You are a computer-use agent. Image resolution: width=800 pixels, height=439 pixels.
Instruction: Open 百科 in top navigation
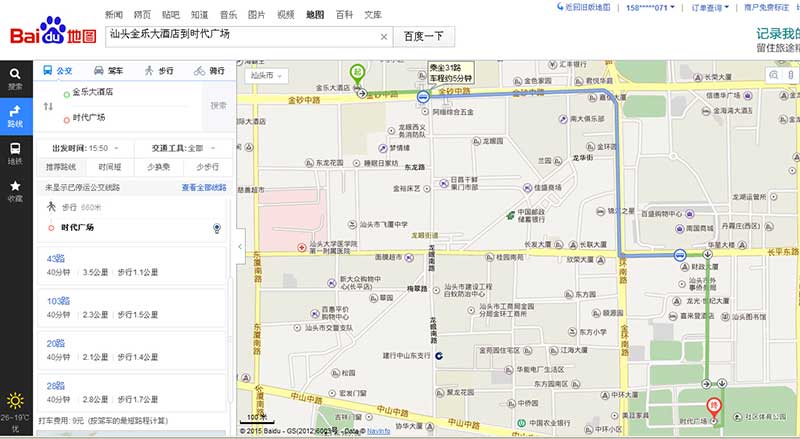(x=344, y=15)
